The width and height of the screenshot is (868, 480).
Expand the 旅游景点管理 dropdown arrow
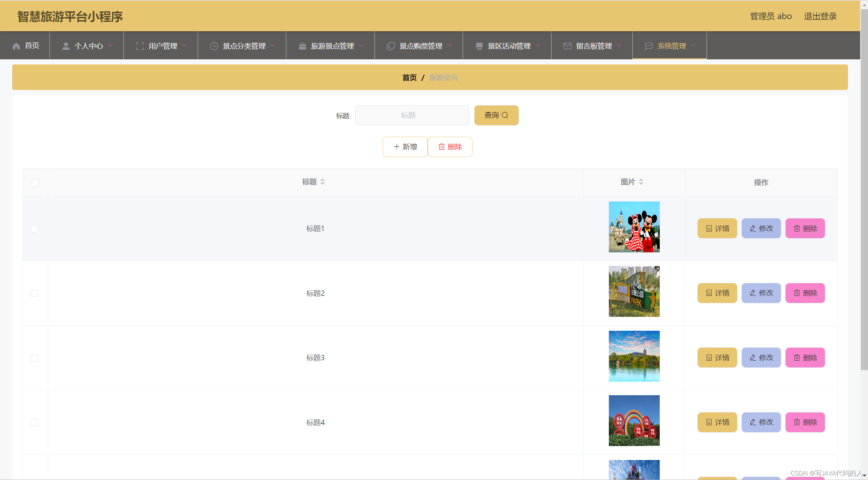361,45
